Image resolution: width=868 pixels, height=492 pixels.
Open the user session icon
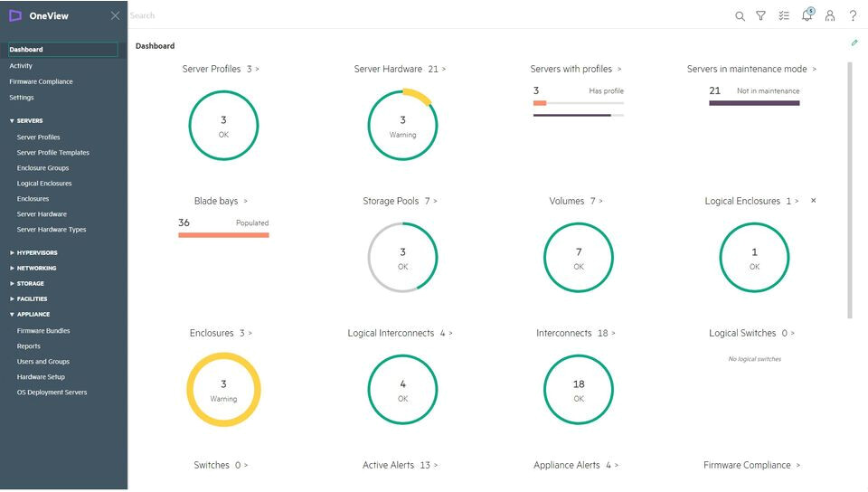(830, 16)
